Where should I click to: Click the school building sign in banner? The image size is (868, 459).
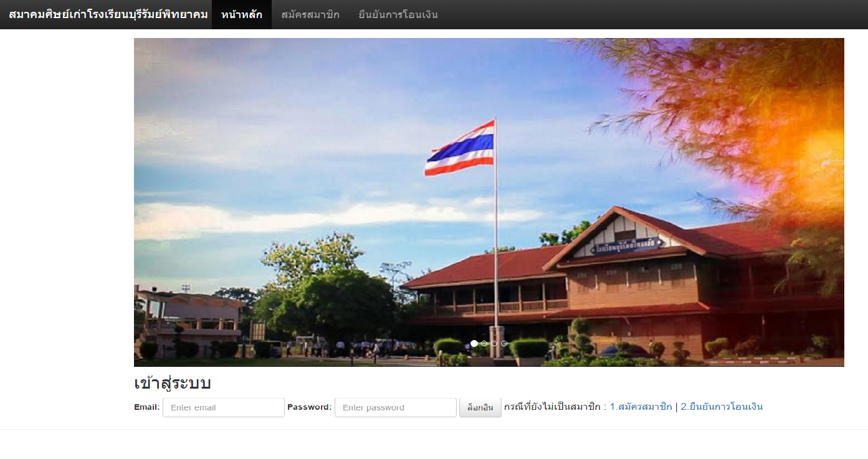pos(627,245)
